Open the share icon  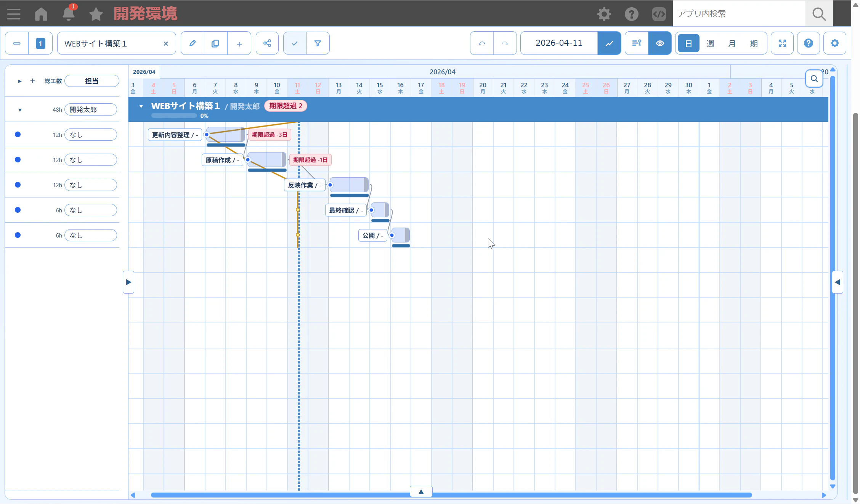(x=267, y=43)
